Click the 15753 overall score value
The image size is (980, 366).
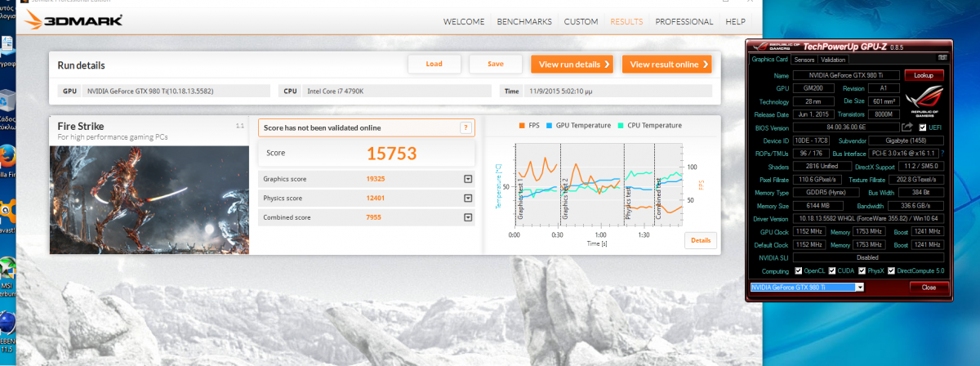392,153
